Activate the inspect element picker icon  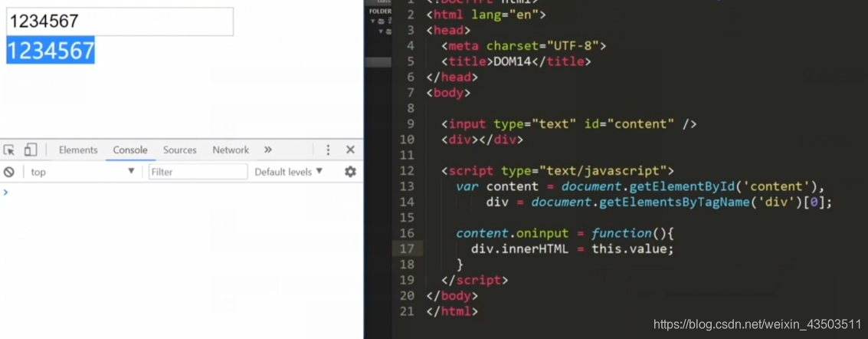(9, 150)
